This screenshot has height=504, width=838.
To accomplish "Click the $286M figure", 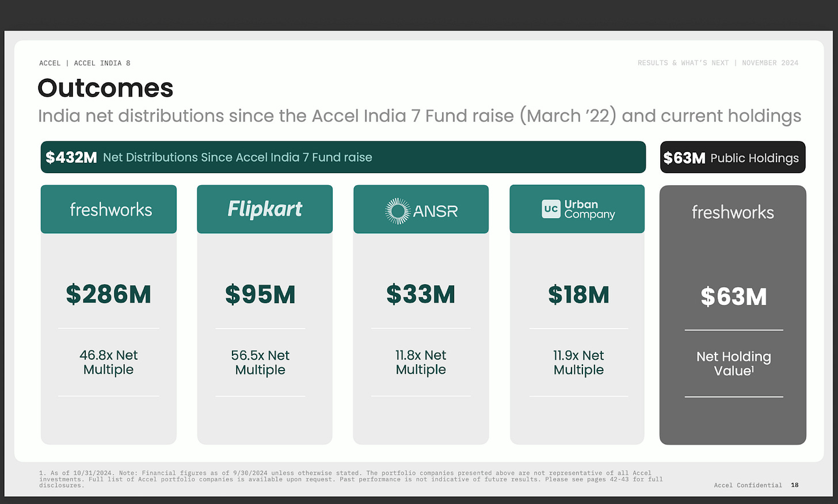I will click(x=109, y=294).
